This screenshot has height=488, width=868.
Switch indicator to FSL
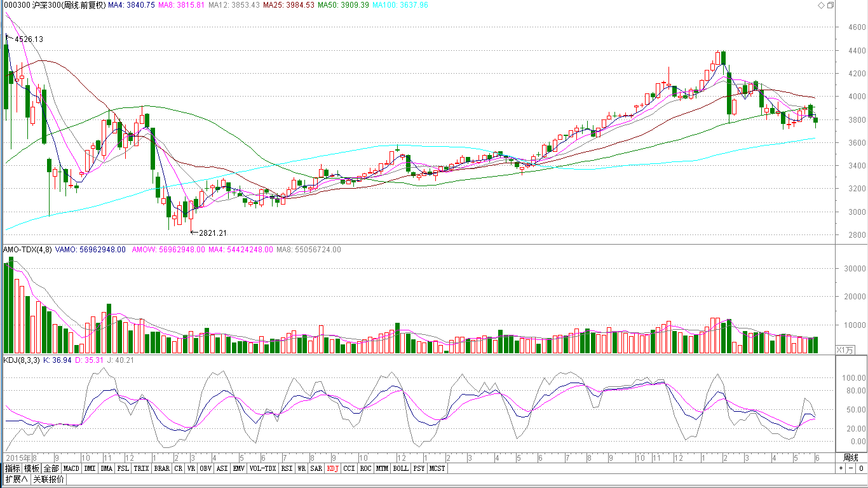point(123,468)
